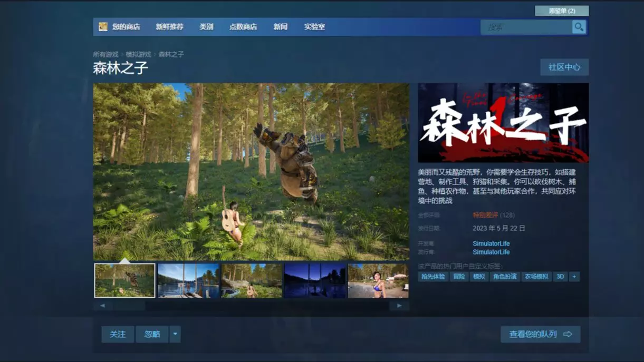Screen dimensions: 644x362
Task: Click 查看您的队列 button
Action: 540,334
